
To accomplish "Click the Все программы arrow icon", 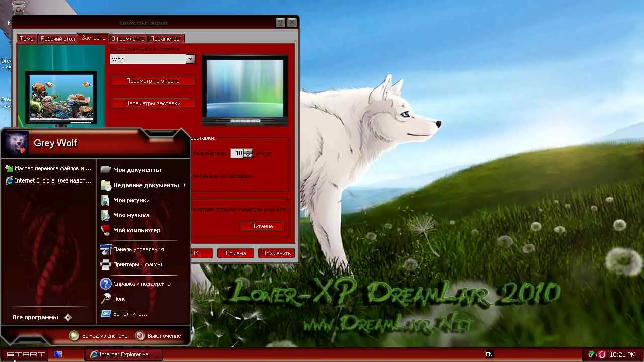I will [x=68, y=317].
